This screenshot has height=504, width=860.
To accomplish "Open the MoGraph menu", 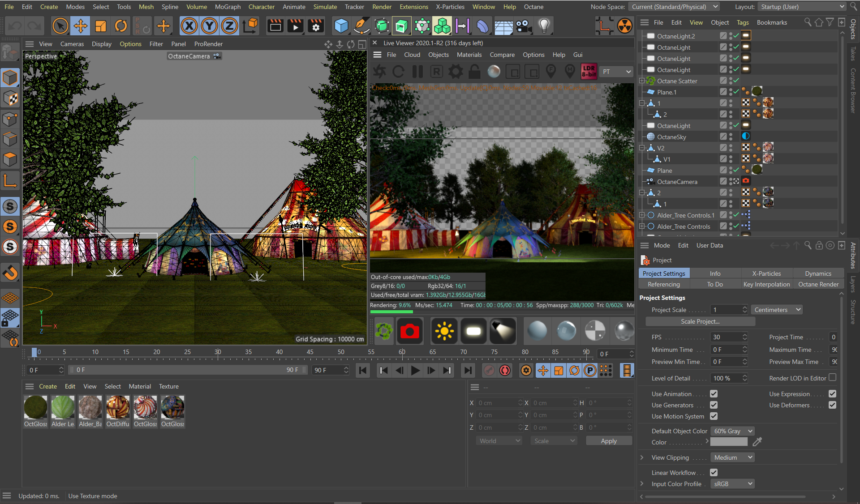I will pyautogui.click(x=227, y=7).
